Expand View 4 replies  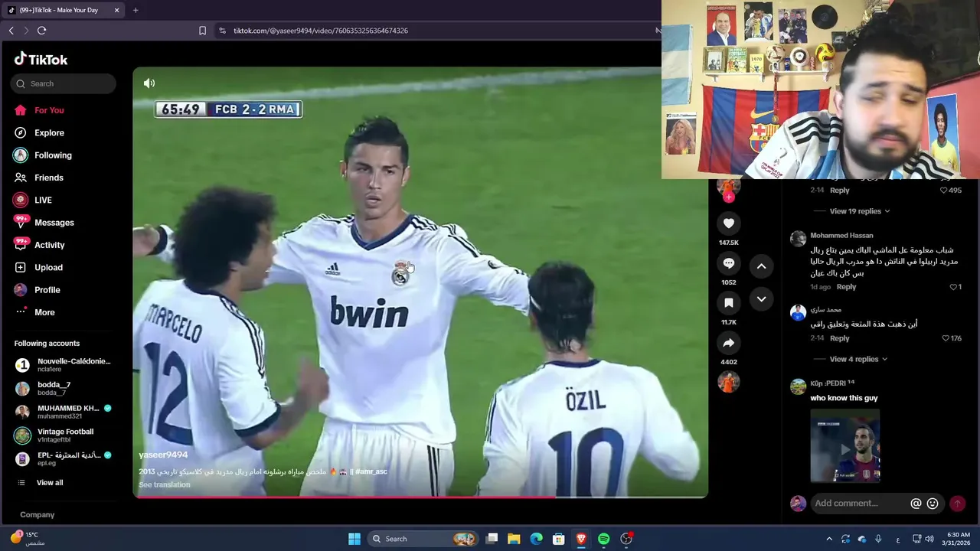click(x=858, y=359)
